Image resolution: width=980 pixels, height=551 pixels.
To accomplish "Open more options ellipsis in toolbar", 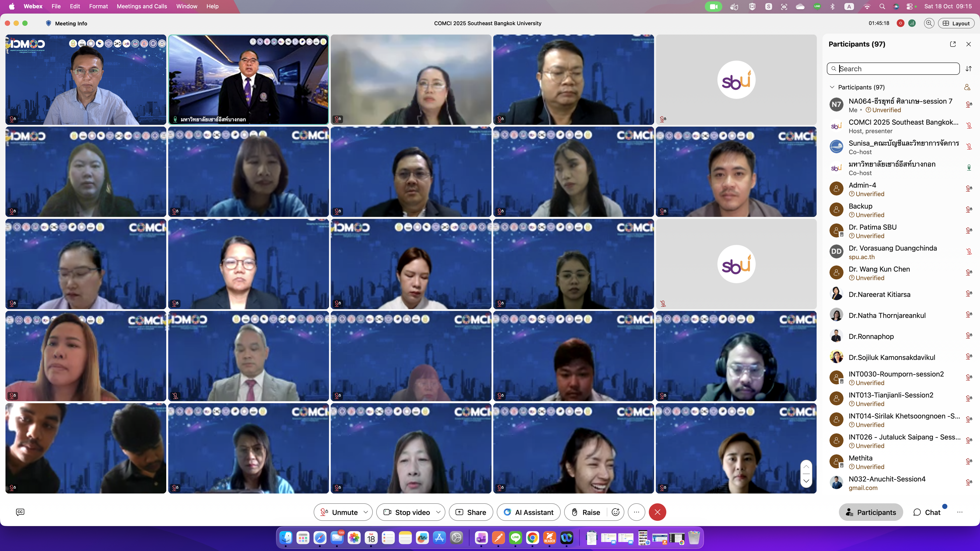I will pyautogui.click(x=637, y=512).
